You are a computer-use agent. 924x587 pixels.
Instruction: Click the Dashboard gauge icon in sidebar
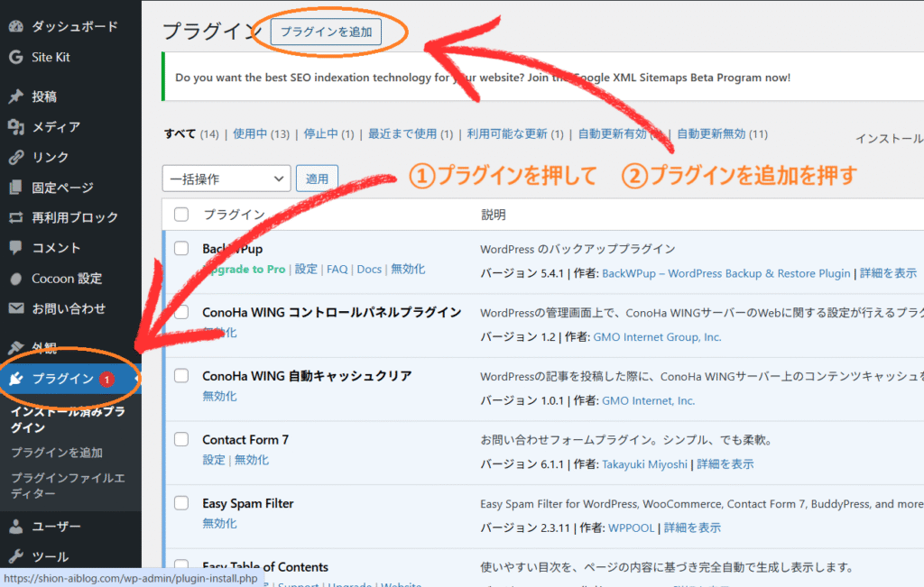coord(16,26)
